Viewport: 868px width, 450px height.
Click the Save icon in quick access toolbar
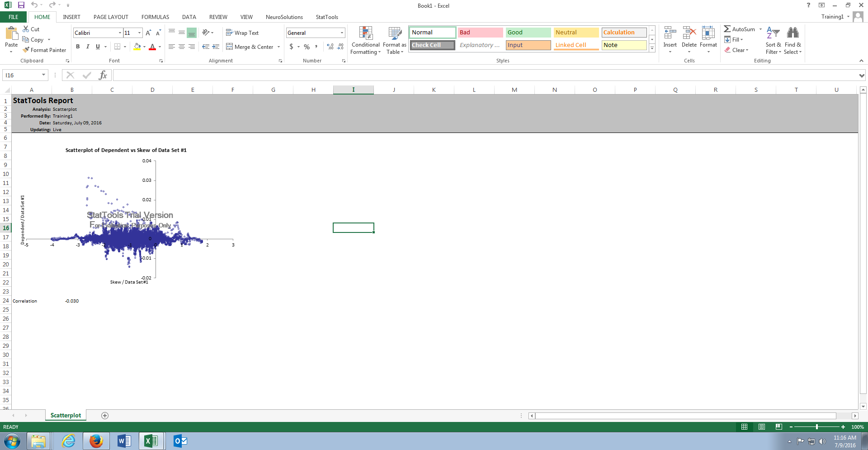click(x=21, y=5)
